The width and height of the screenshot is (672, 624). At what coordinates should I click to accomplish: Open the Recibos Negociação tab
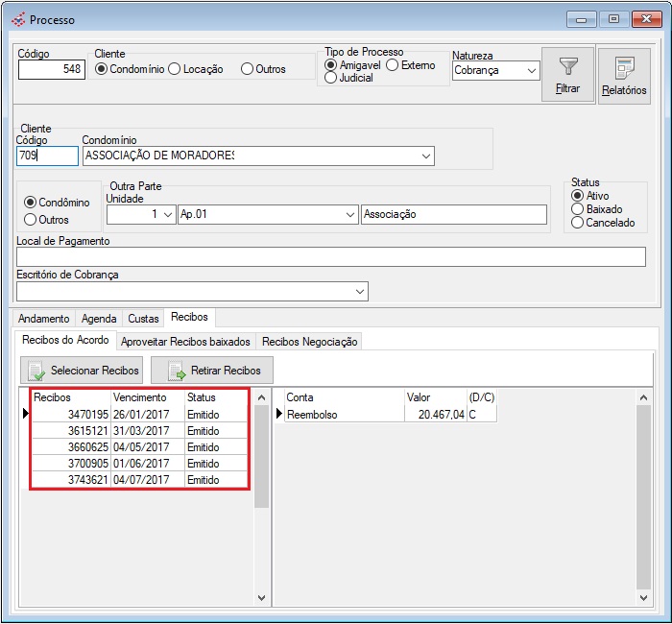(310, 342)
